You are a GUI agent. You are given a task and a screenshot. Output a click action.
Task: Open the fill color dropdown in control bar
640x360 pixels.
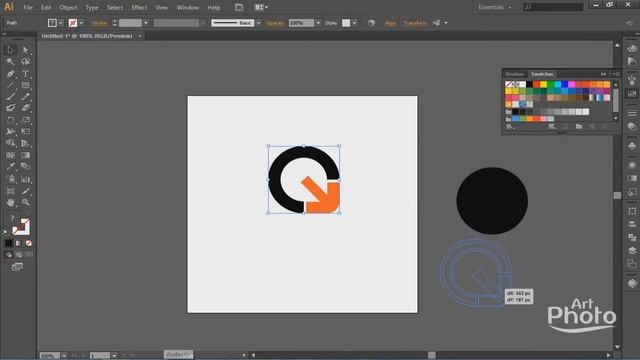[61, 23]
